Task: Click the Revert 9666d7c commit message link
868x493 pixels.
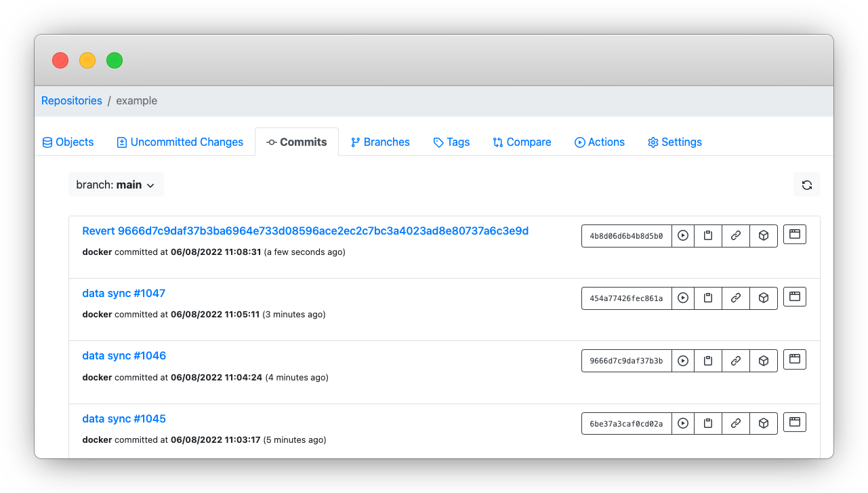Action: 305,231
